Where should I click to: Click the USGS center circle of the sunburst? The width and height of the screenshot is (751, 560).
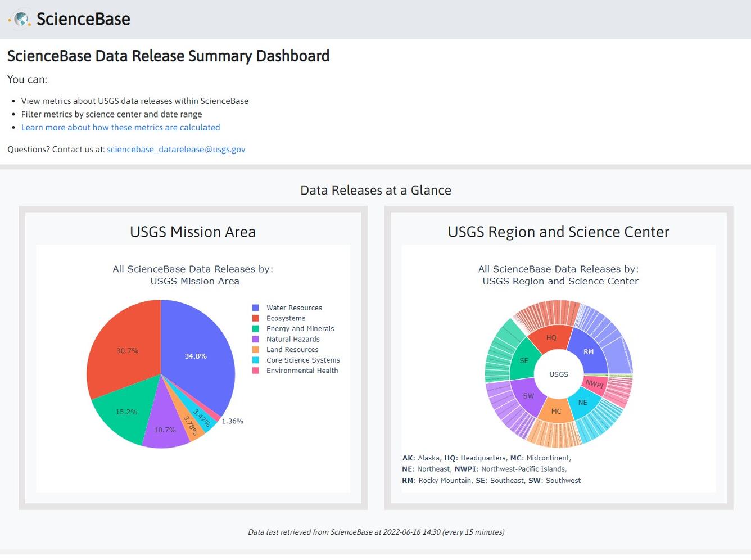coord(559,374)
